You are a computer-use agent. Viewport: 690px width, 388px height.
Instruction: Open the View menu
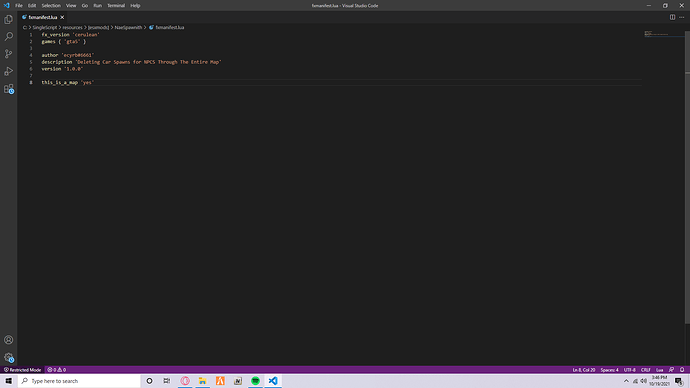click(x=71, y=6)
